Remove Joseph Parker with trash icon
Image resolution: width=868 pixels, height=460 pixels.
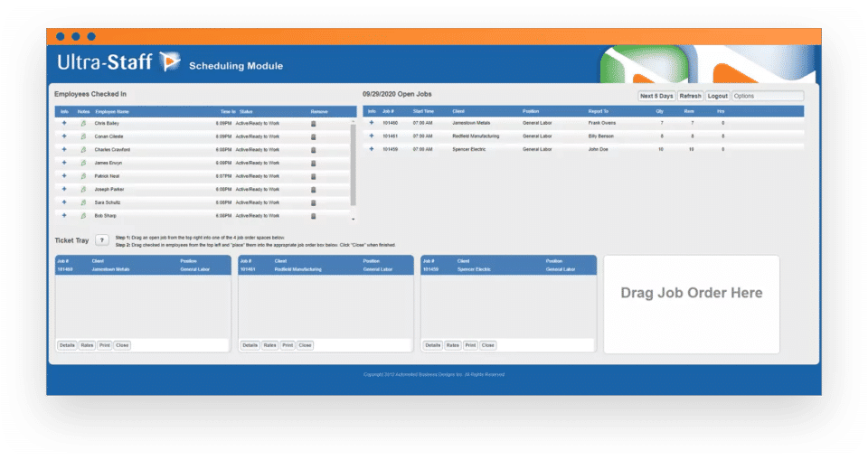(x=314, y=190)
